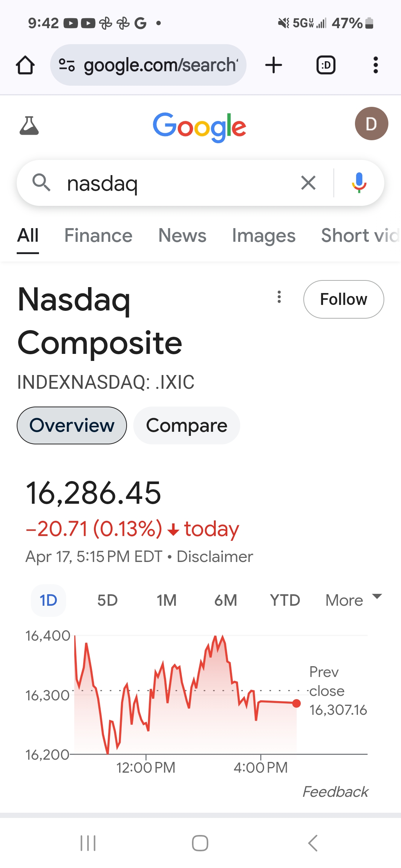Open Nasdaq Composite more options dots
The image size is (401, 868).
pos(279,297)
